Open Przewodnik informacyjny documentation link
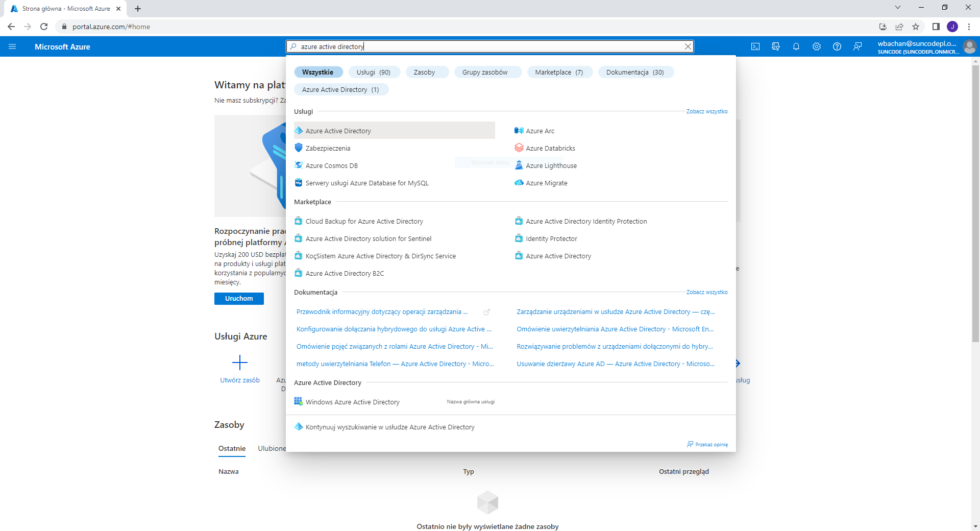Image resolution: width=980 pixels, height=531 pixels. [x=382, y=311]
